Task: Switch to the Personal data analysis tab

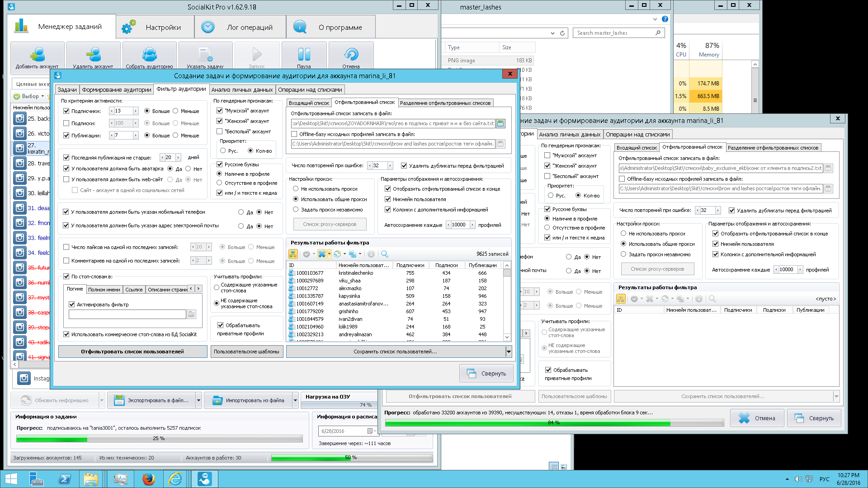Action: [242, 89]
